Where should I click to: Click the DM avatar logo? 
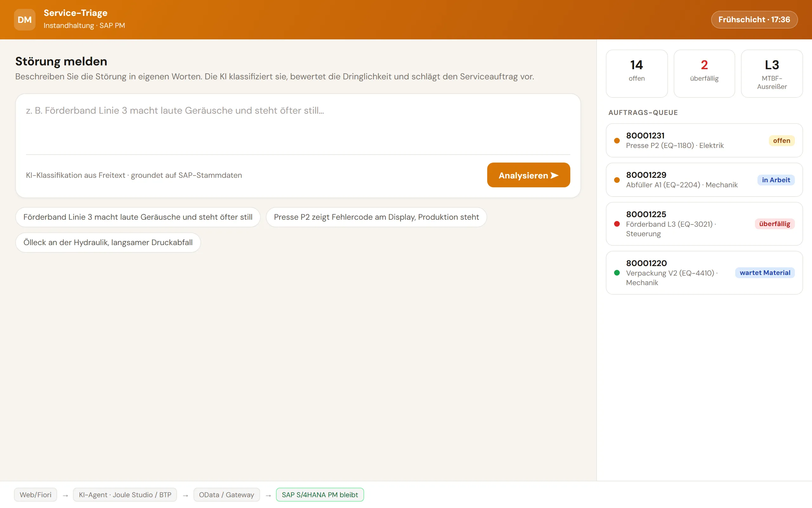click(24, 19)
